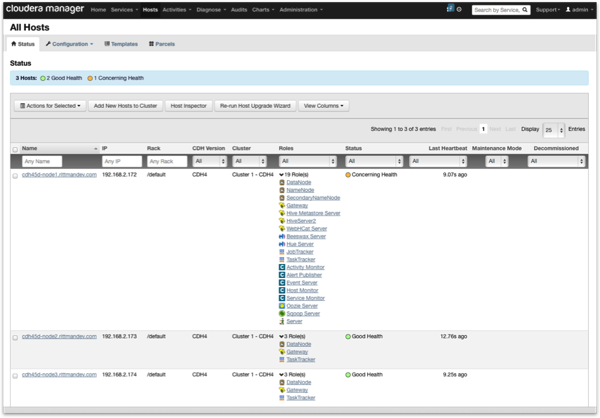This screenshot has width=600, height=418.
Task: Open the Cluster filter dropdown
Action: [249, 161]
